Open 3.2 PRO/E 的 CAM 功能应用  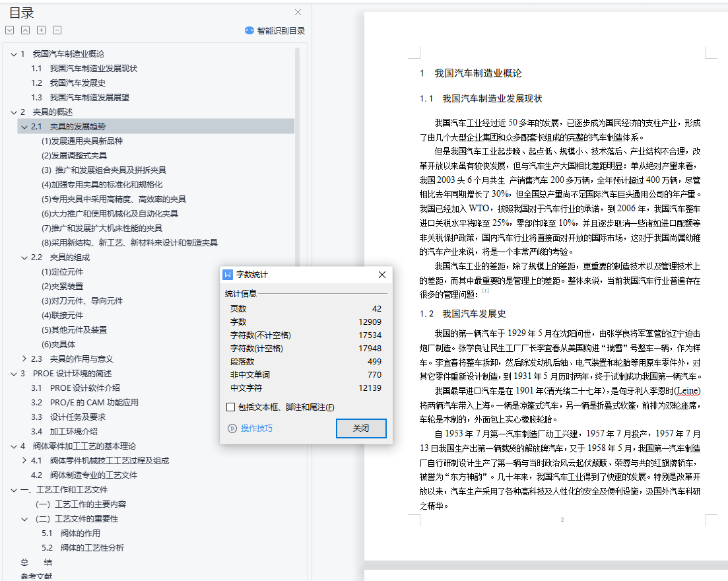tap(84, 403)
